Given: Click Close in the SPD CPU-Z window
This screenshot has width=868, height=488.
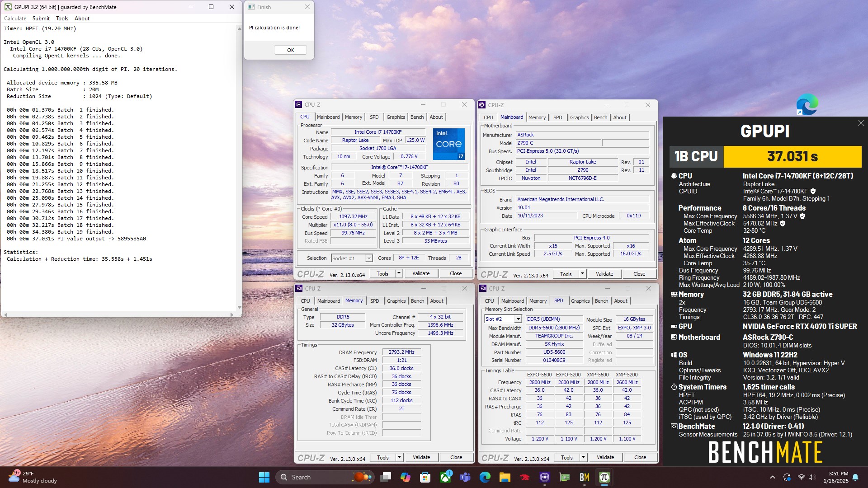Looking at the screenshot, I should coord(640,457).
